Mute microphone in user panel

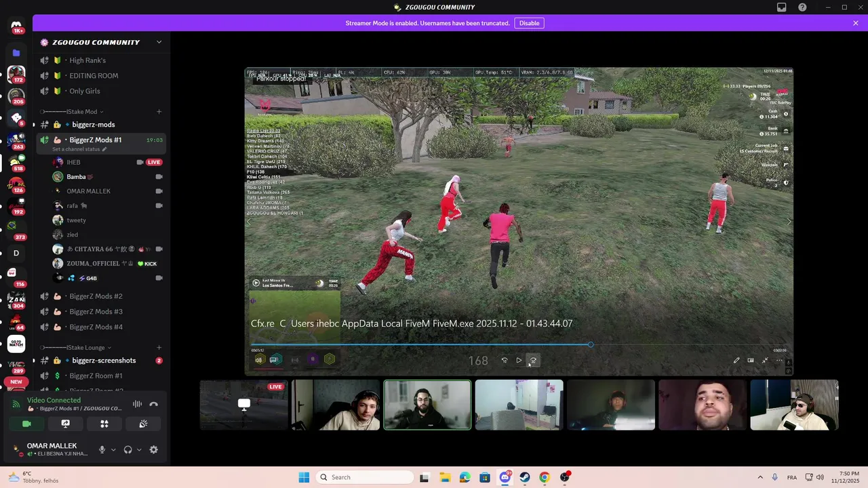pyautogui.click(x=102, y=449)
